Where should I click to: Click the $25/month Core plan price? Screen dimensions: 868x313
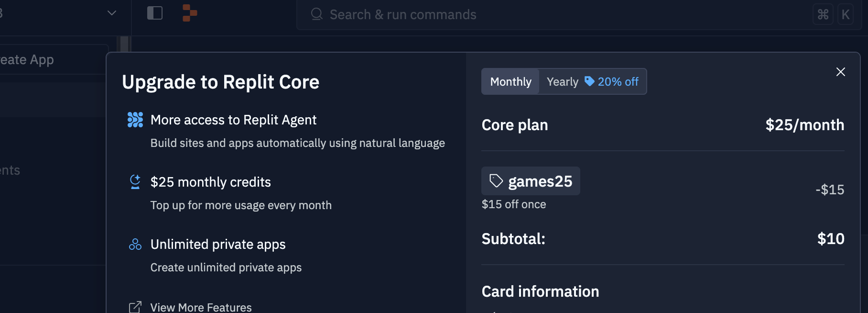[805, 125]
